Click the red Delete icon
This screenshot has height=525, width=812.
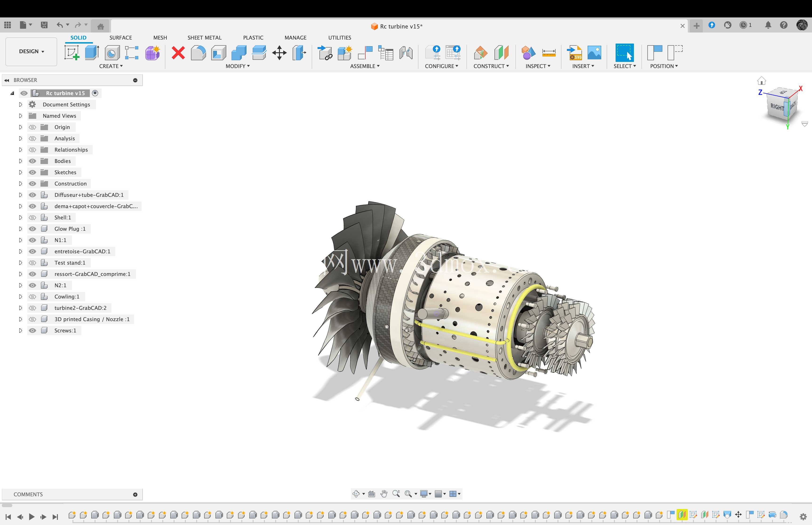tap(178, 53)
